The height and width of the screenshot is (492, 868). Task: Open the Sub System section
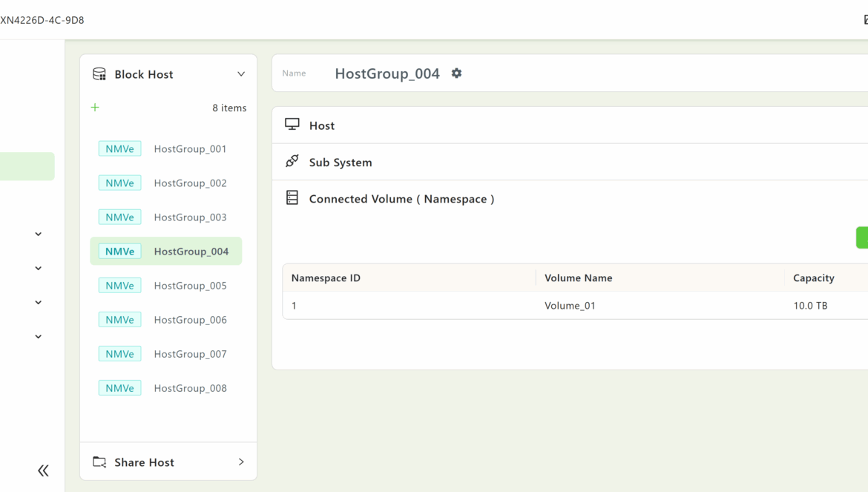341,163
